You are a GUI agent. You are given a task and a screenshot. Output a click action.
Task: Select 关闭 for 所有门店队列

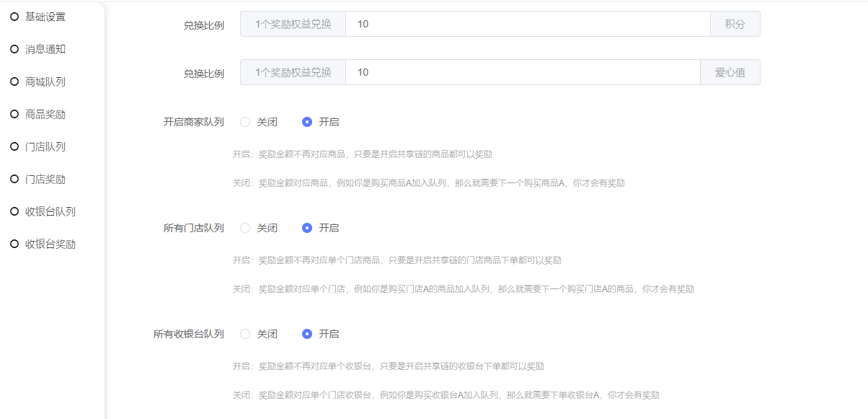coord(245,228)
